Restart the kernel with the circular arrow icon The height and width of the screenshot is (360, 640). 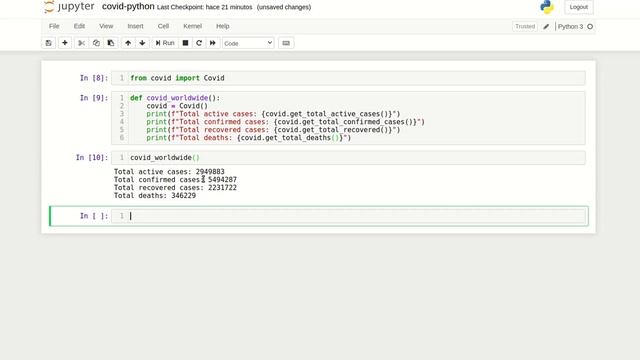click(x=199, y=43)
